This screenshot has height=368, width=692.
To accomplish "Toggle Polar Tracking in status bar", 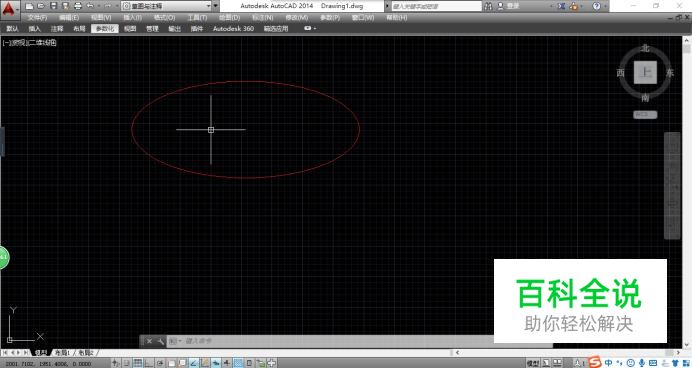I will coord(160,363).
